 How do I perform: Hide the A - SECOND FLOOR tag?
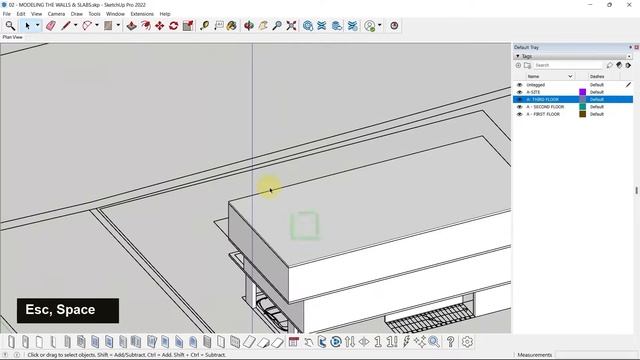pos(519,107)
